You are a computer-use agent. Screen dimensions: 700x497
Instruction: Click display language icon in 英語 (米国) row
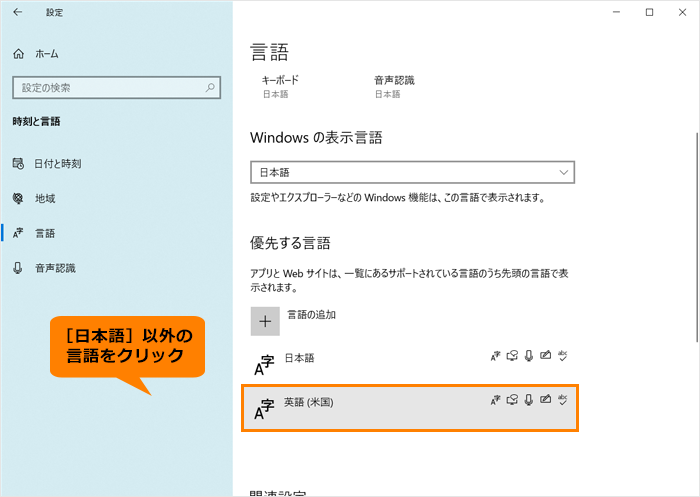tap(496, 400)
